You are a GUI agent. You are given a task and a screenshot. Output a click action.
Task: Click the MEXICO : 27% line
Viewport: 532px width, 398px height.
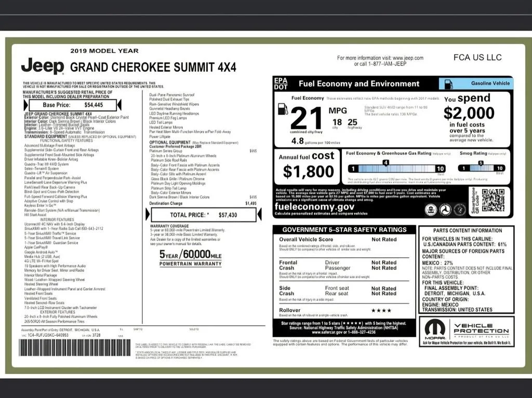(437, 263)
